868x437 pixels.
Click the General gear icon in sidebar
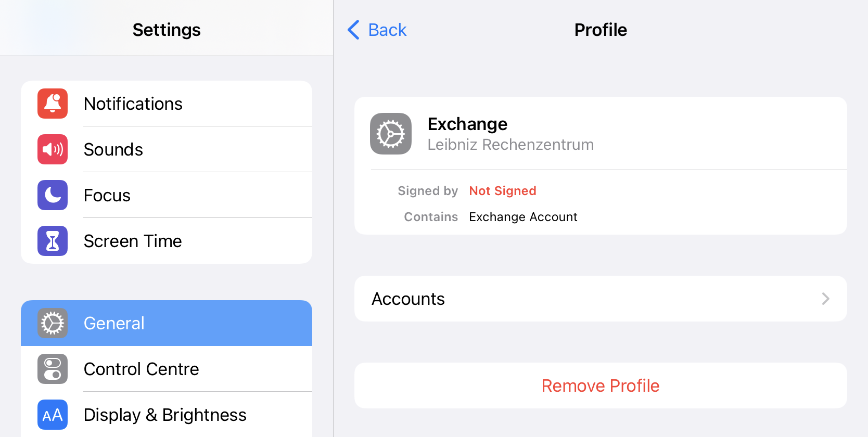coord(53,323)
